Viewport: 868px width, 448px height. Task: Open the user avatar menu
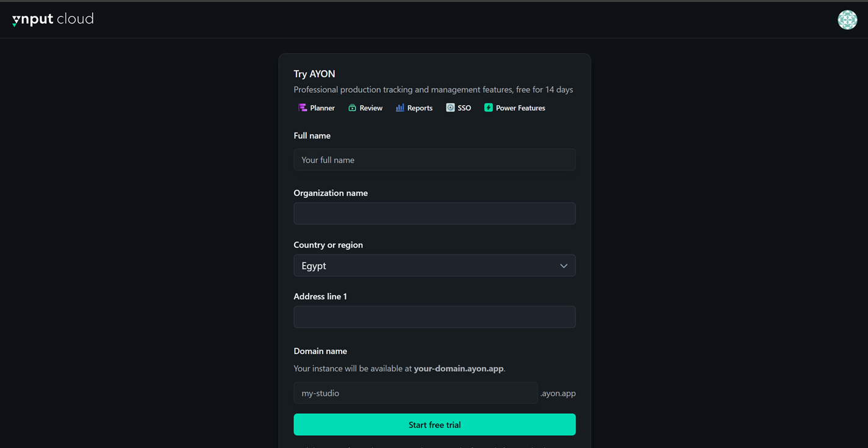(x=847, y=20)
